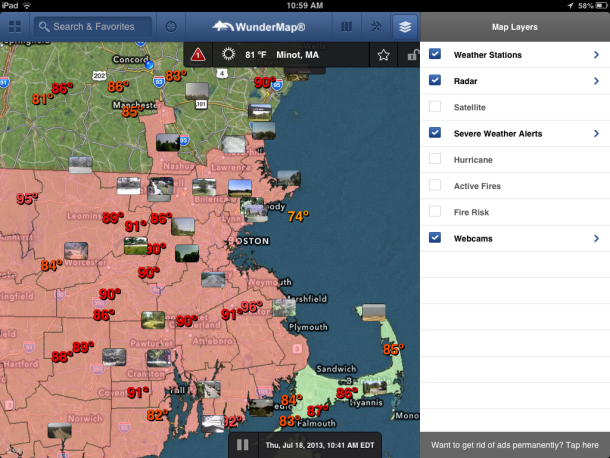This screenshot has height=458, width=610.
Task: Enable the Satellite layer checkbox
Action: tap(435, 106)
